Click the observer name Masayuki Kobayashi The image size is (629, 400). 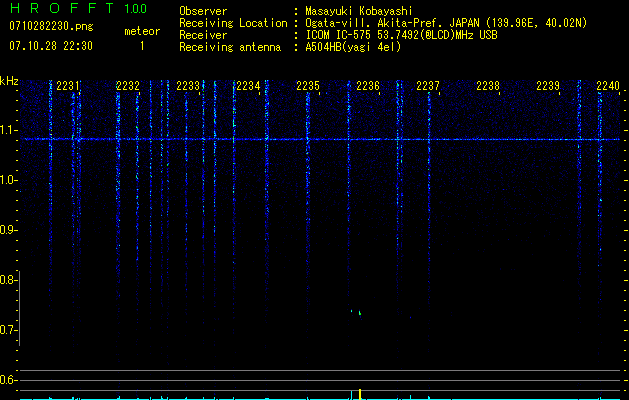point(359,11)
